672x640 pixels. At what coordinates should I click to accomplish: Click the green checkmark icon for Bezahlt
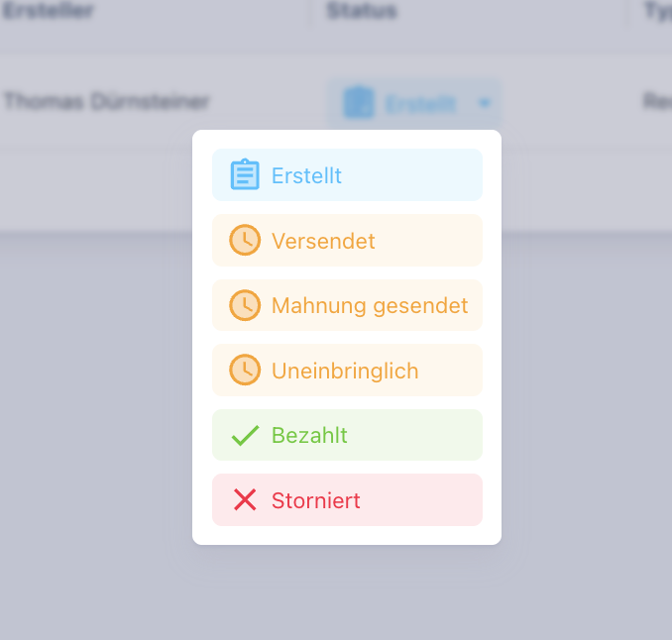(245, 436)
